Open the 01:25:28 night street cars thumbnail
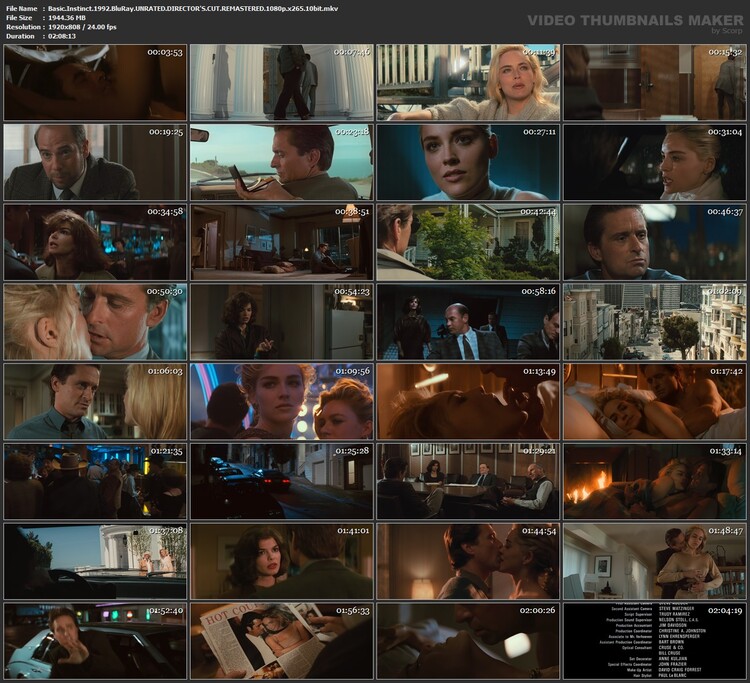 click(x=281, y=481)
